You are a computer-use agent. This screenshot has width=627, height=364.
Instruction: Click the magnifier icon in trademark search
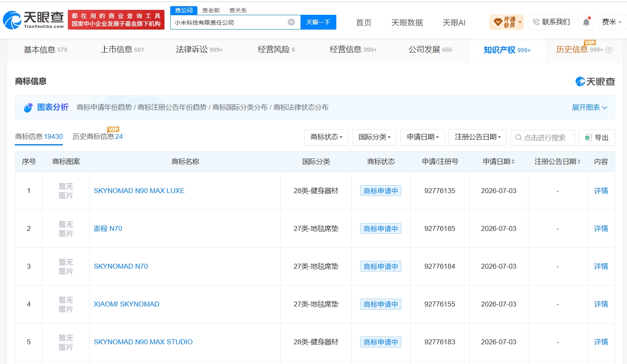pyautogui.click(x=518, y=138)
